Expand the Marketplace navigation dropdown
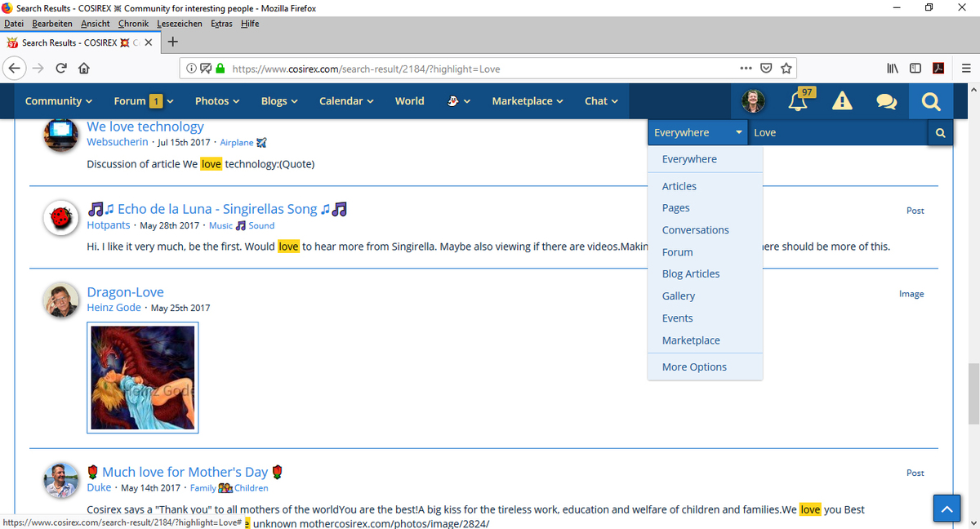Screen dimensions: 980x529 click(x=528, y=101)
